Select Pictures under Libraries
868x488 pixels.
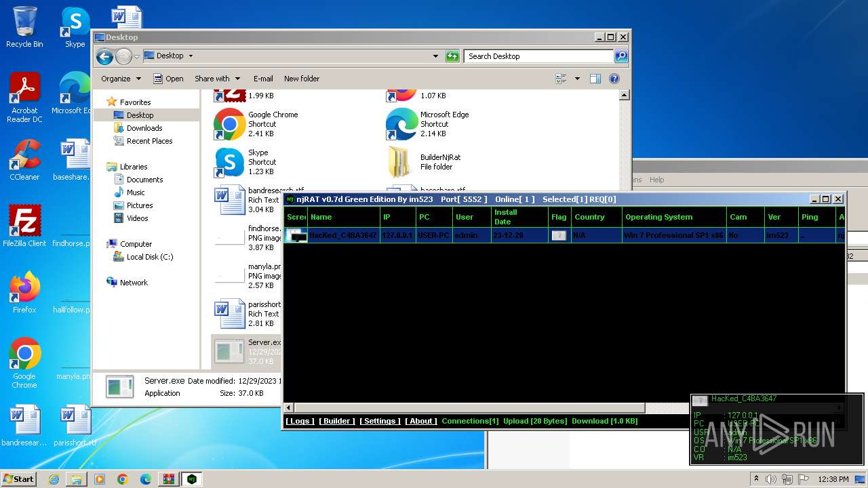pyautogui.click(x=140, y=205)
